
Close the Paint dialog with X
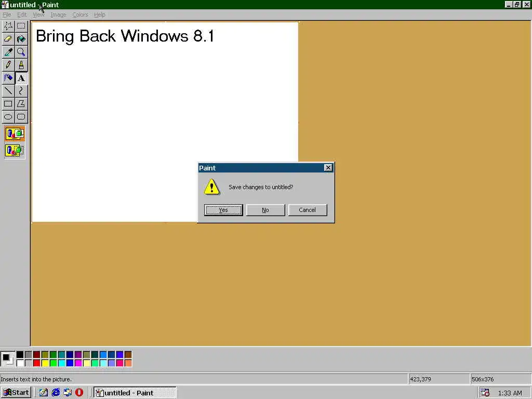(x=328, y=168)
